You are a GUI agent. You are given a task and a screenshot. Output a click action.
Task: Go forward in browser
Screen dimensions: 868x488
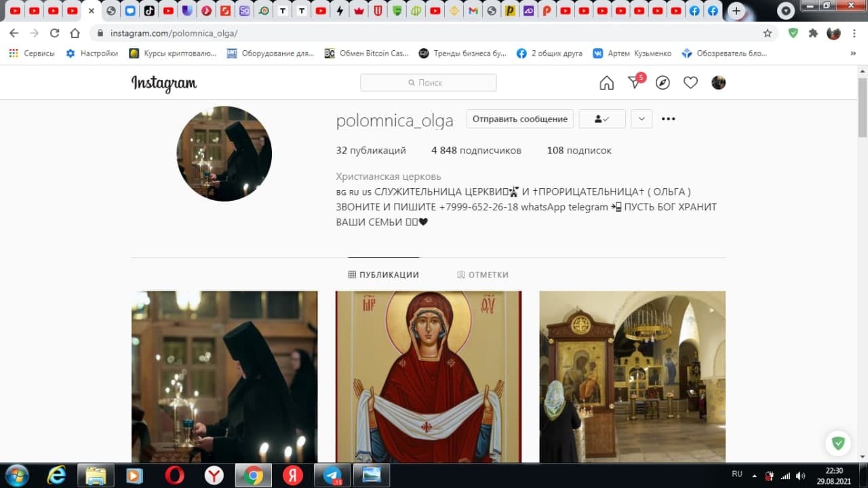(34, 33)
